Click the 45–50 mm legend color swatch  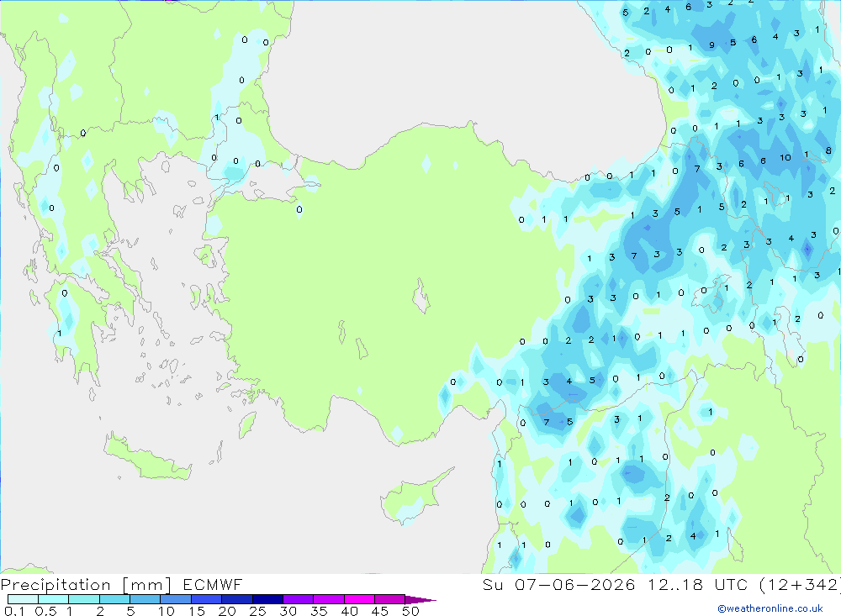point(390,599)
